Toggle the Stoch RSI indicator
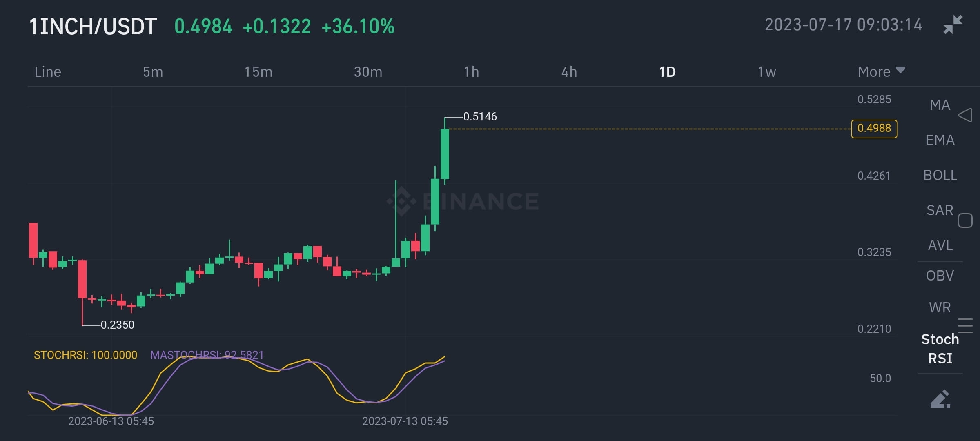980x441 pixels. tap(940, 349)
